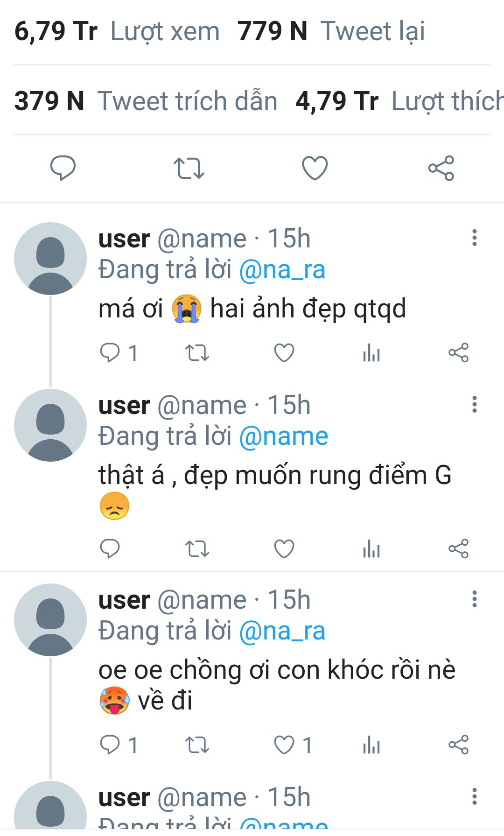Share the 'oe oe chồng ơi' reply
Viewport: 504px width, 836px height.
(458, 745)
